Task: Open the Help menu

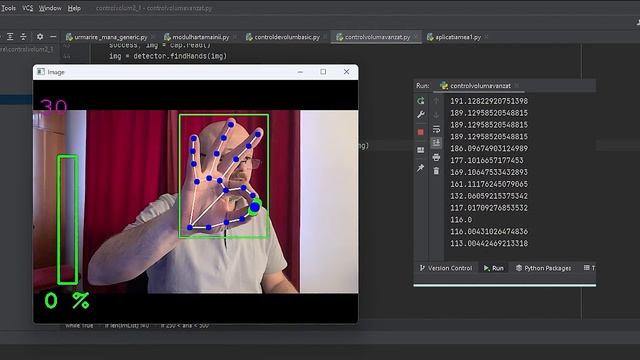Action: (x=74, y=8)
